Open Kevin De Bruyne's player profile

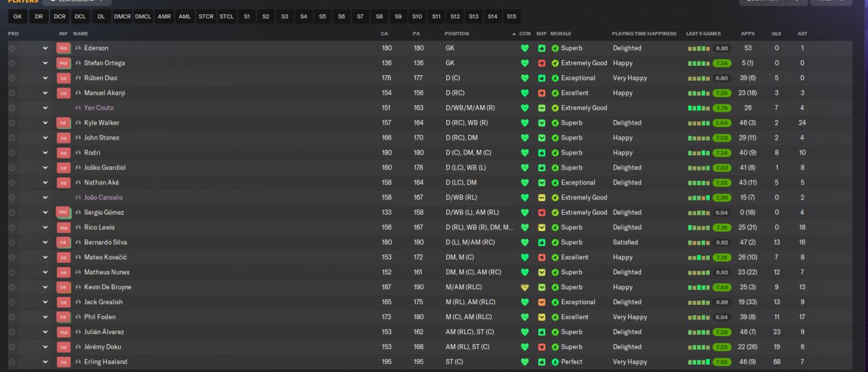point(107,287)
